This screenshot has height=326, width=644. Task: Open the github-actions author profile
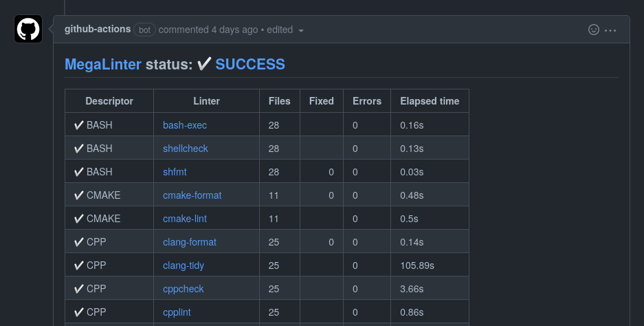click(x=98, y=30)
